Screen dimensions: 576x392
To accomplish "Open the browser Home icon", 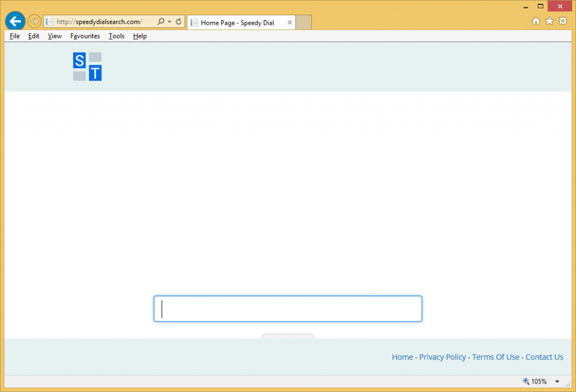I will (535, 21).
